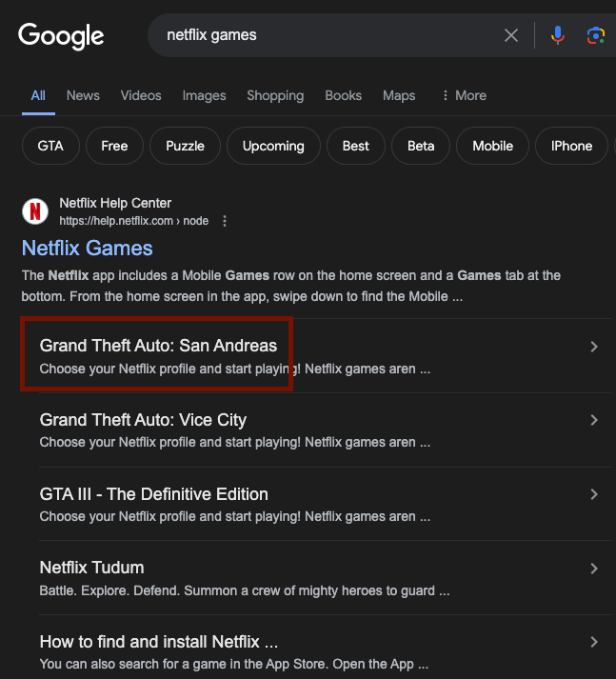Image resolution: width=616 pixels, height=679 pixels.
Task: Apply the Free filter chip
Action: 114,146
